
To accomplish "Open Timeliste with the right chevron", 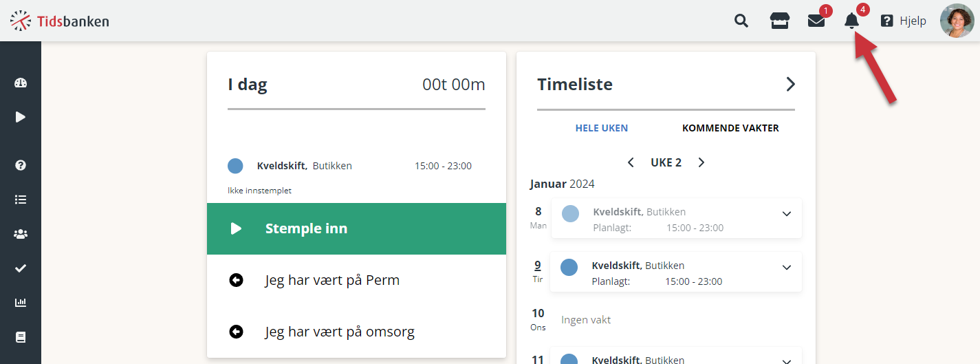I will (790, 84).
